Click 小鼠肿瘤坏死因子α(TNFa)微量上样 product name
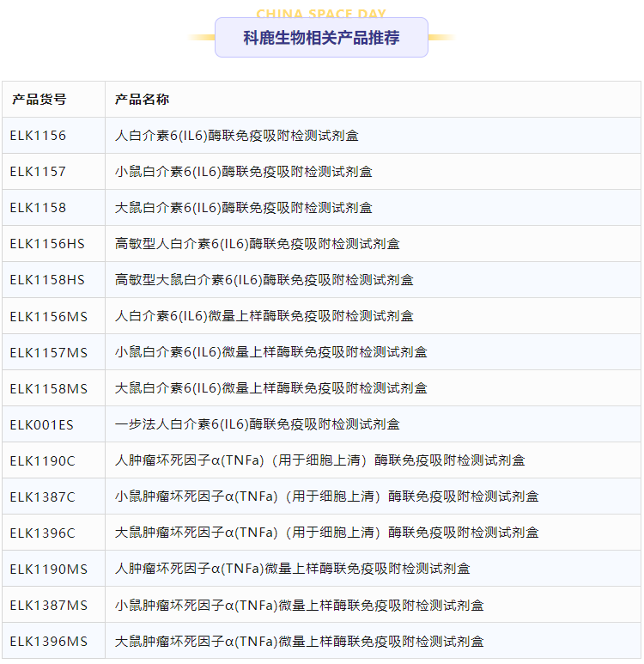The image size is (644, 664). pos(300,605)
